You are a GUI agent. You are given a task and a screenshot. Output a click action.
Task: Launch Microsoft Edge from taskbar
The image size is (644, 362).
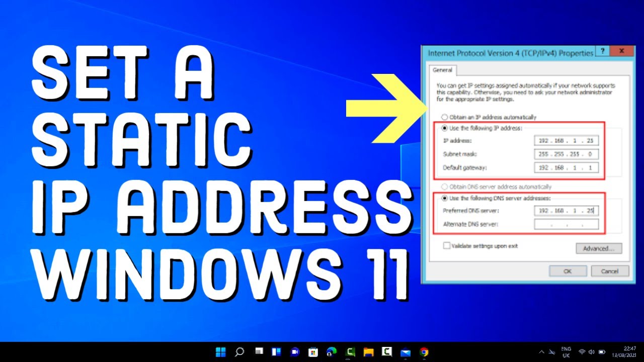tap(332, 352)
